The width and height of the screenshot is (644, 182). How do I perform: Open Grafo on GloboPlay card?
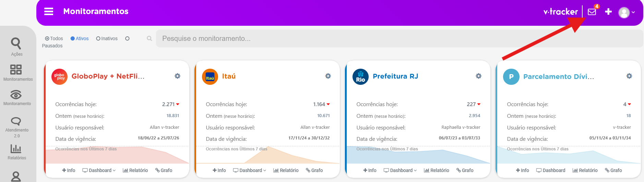tap(164, 170)
